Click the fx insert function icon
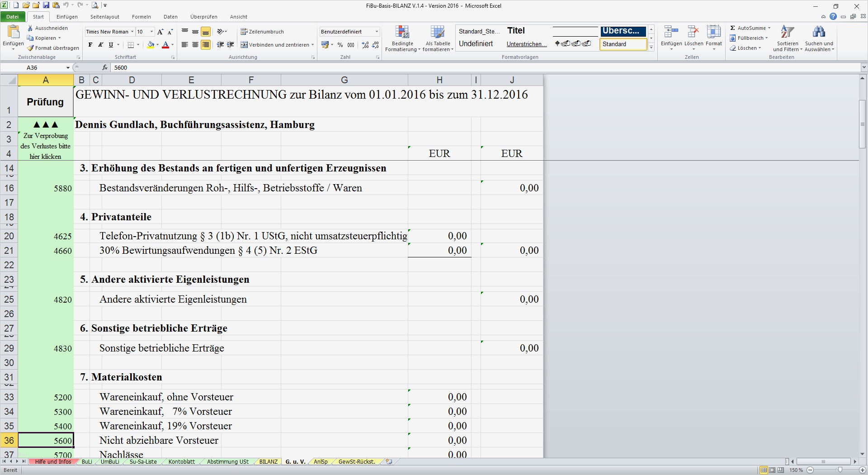Image resolution: width=868 pixels, height=475 pixels. tap(105, 67)
